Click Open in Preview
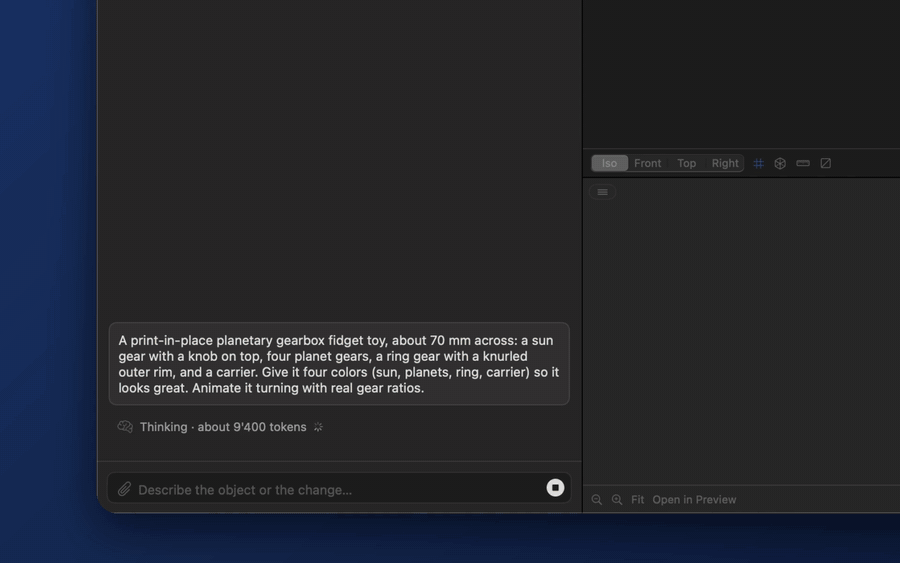This screenshot has width=900, height=563. click(694, 500)
